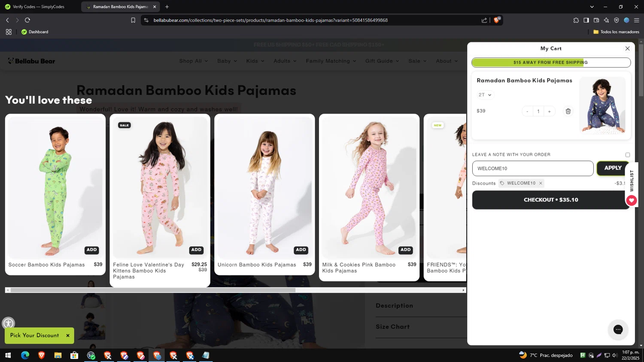Apply the discount code
Viewport: 644px width, 362px height.
(x=613, y=168)
